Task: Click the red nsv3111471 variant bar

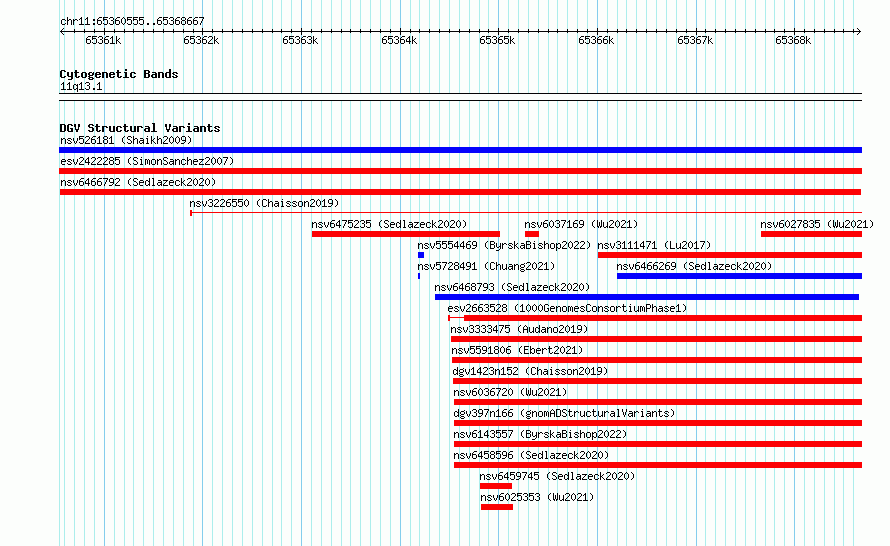Action: click(x=730, y=255)
